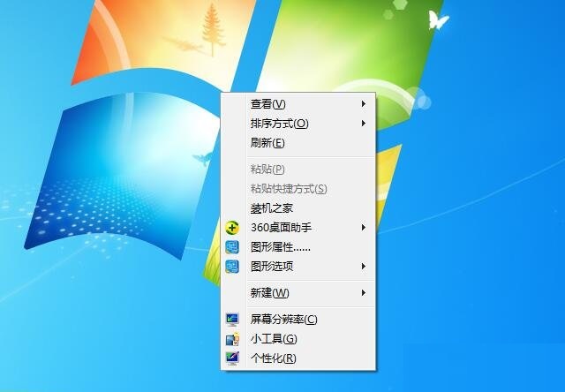Screen dimensions: 565x392
Task: Choose the 装机之家 menu entry
Action: tap(298, 208)
